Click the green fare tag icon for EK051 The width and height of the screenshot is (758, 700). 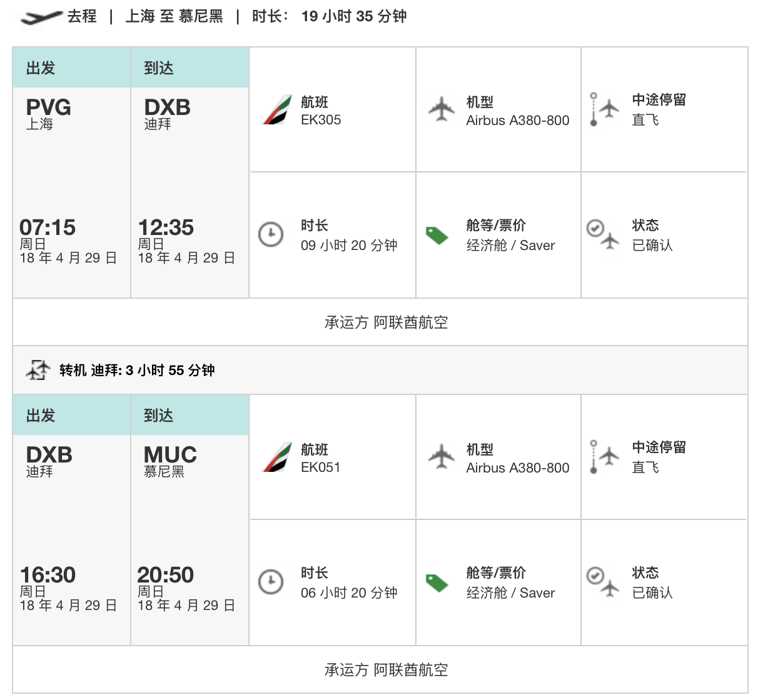tap(437, 582)
